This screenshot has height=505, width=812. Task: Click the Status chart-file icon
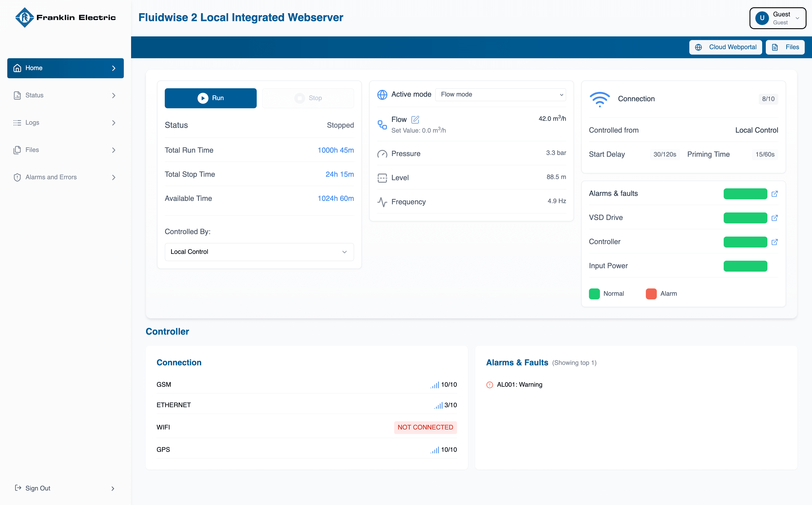17,96
